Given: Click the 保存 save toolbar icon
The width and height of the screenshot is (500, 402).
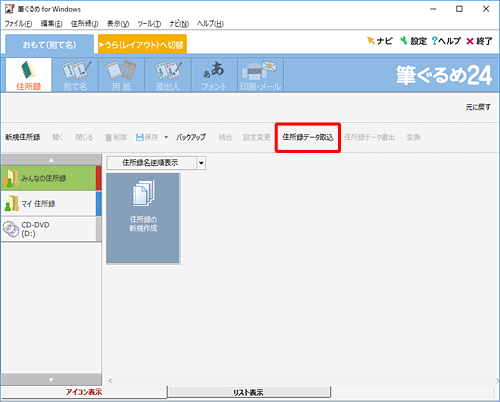Looking at the screenshot, I should [147, 137].
